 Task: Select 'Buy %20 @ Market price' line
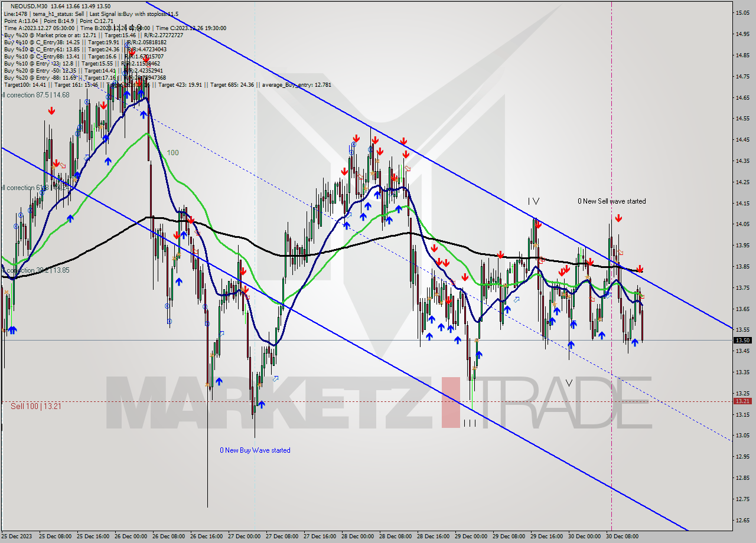click(x=93, y=35)
